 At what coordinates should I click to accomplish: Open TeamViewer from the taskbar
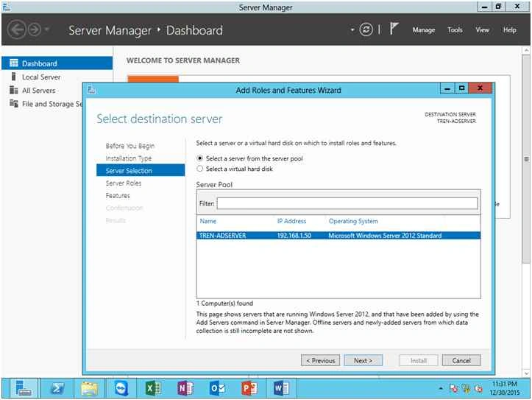point(121,388)
